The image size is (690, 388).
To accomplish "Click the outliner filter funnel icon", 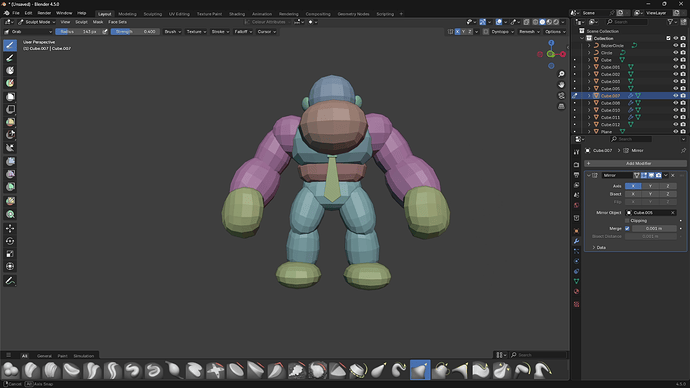I will [x=670, y=22].
